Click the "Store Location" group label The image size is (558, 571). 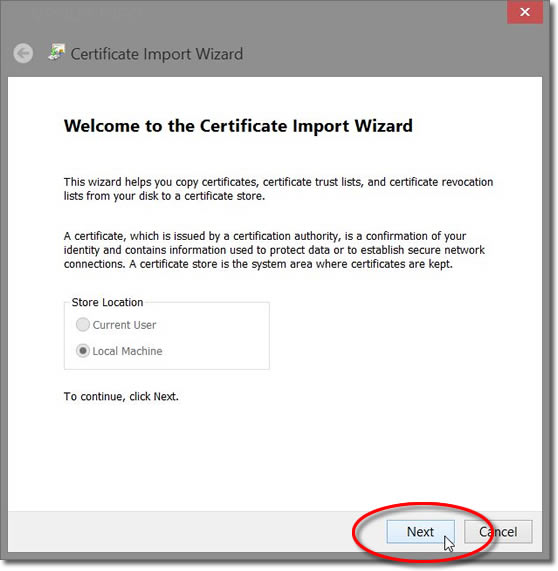(107, 302)
